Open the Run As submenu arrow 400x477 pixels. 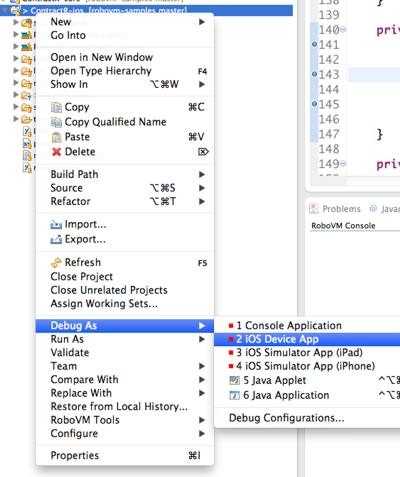202,339
